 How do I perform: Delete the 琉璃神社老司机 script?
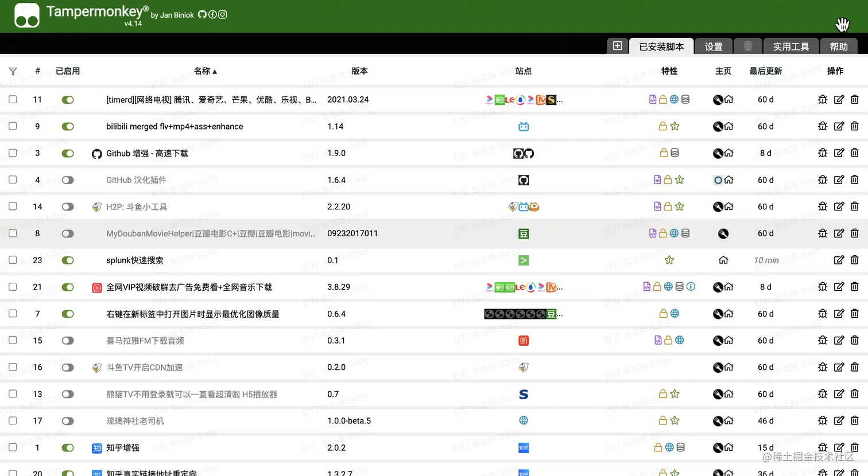(855, 420)
